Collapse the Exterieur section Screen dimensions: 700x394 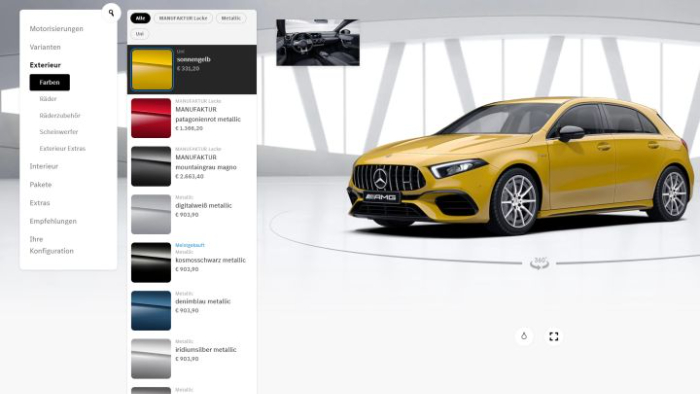[45, 65]
